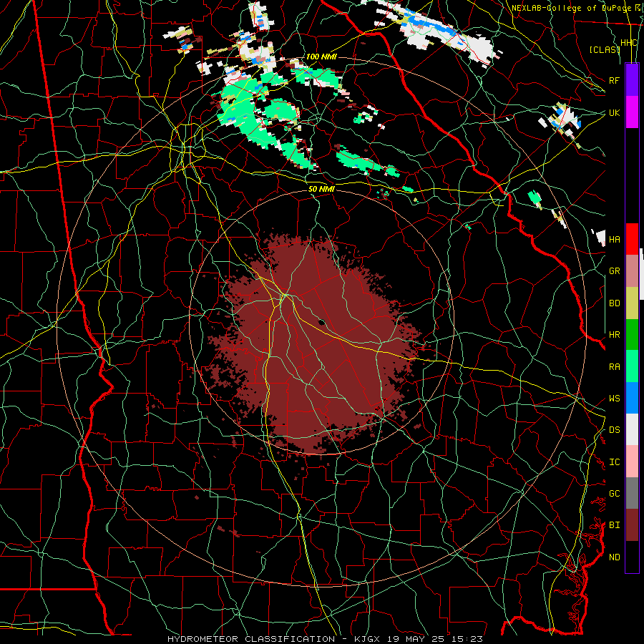
Task: Click the BD legend label
Action: [615, 303]
